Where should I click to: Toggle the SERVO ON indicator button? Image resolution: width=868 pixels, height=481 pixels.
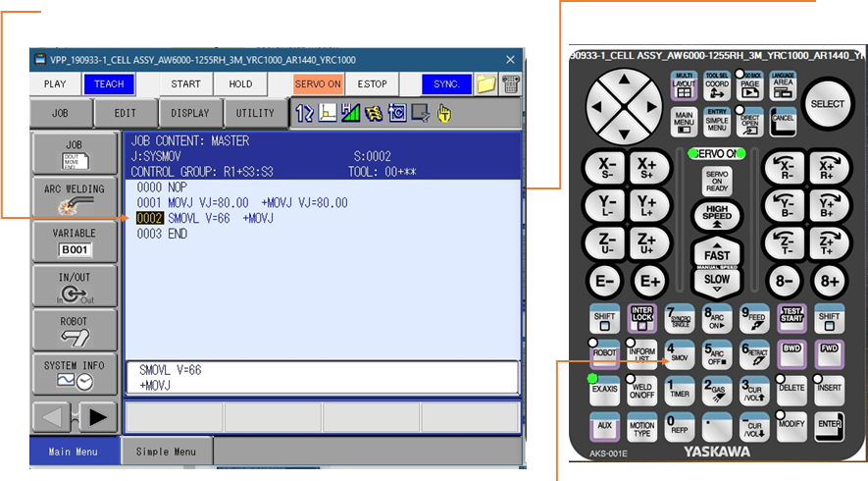[318, 84]
